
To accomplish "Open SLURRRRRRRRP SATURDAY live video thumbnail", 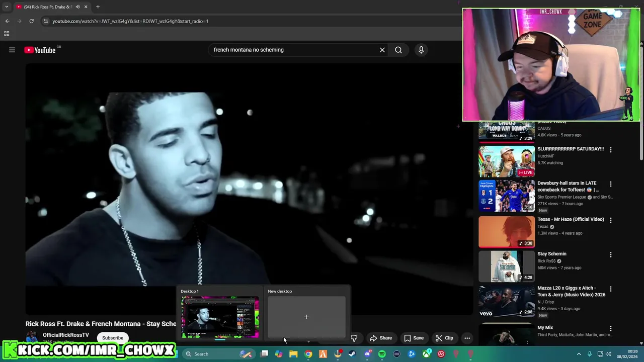I will (x=507, y=161).
